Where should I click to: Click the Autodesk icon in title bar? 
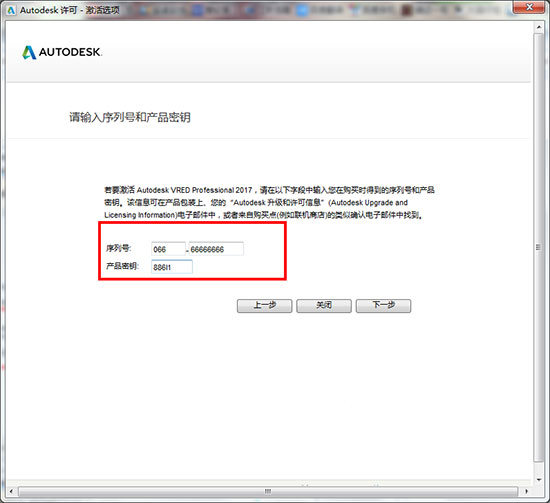click(11, 10)
